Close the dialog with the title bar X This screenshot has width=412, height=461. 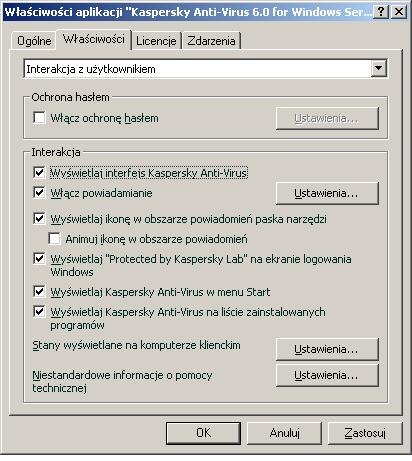click(x=399, y=12)
